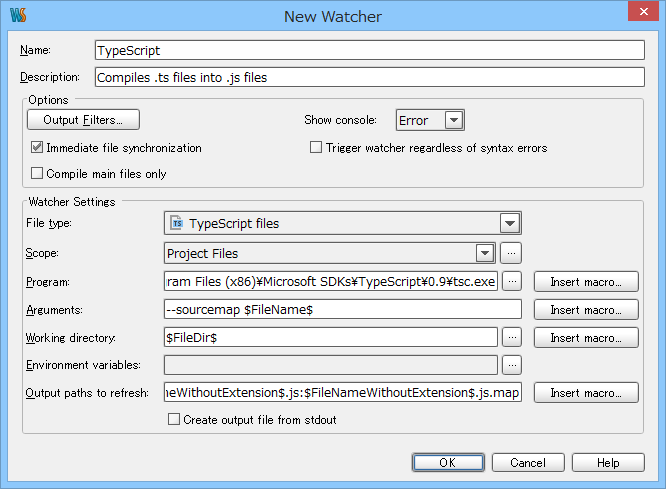Browse for Working directory folder
666x489 pixels.
[512, 337]
